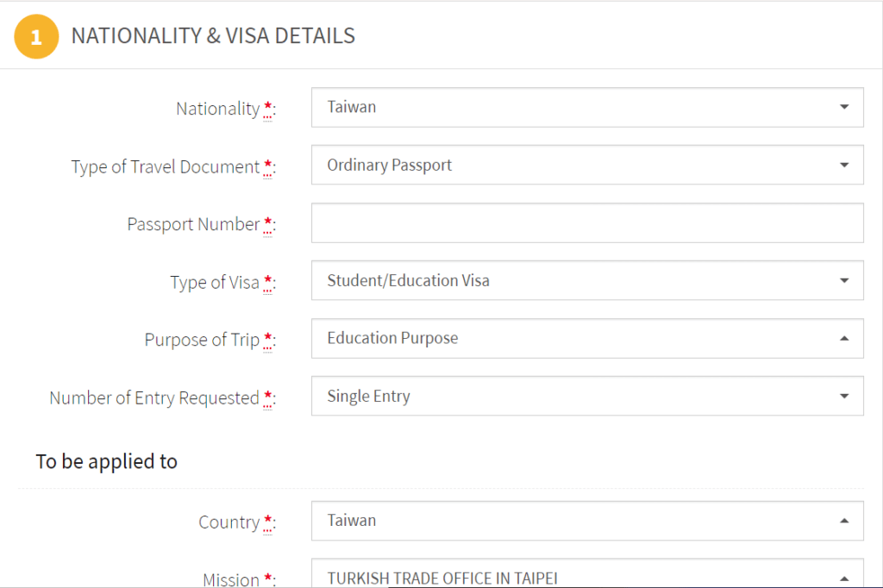Click the Type of Travel Document caret

tap(843, 165)
